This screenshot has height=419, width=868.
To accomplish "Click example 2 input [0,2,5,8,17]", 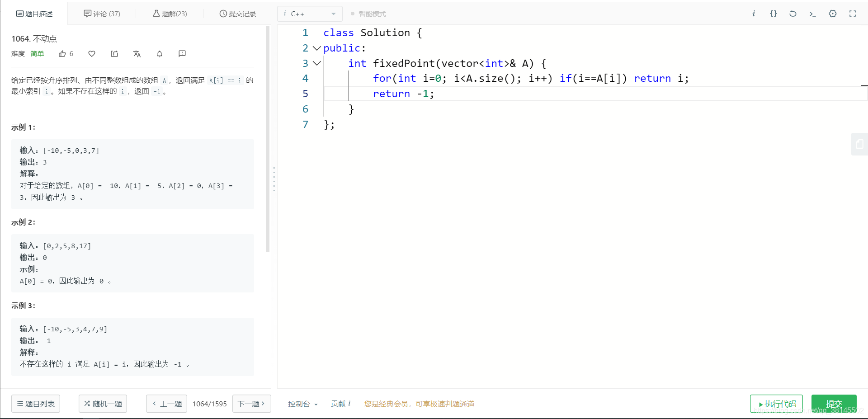I will (x=67, y=246).
